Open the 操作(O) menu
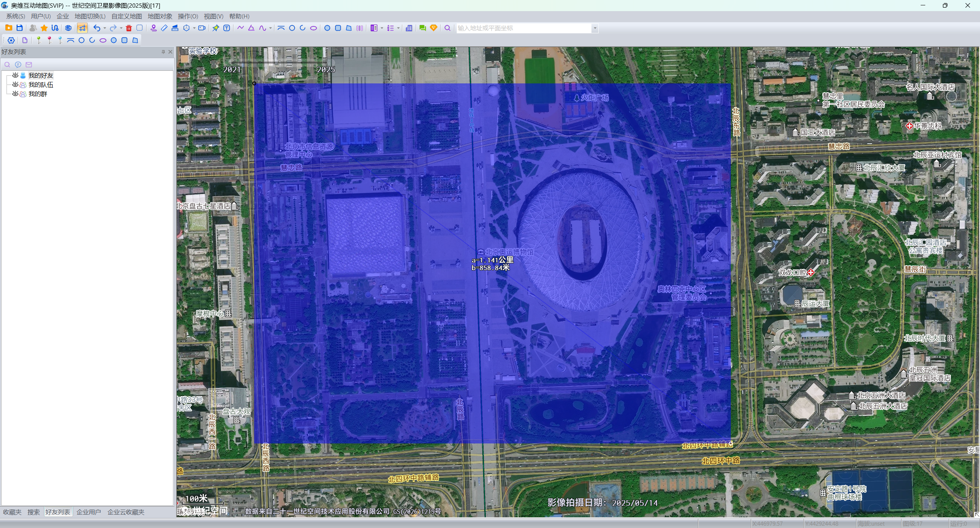The height and width of the screenshot is (528, 980). click(x=188, y=16)
